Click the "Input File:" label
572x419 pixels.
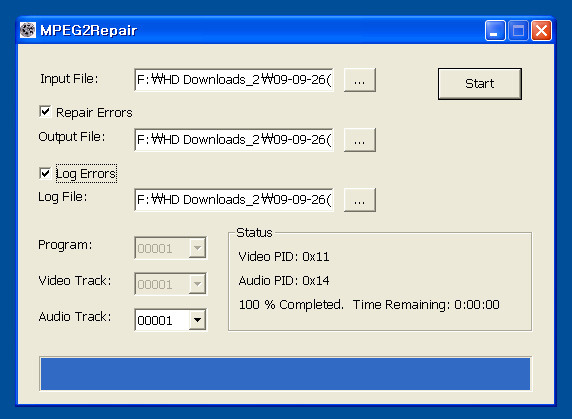69,79
